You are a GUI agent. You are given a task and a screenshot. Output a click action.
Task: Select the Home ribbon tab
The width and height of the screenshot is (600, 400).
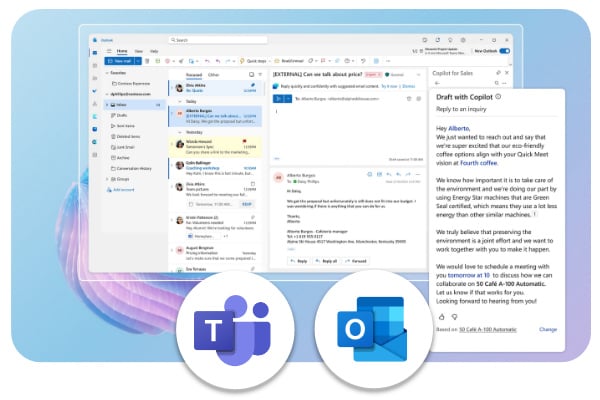122,51
